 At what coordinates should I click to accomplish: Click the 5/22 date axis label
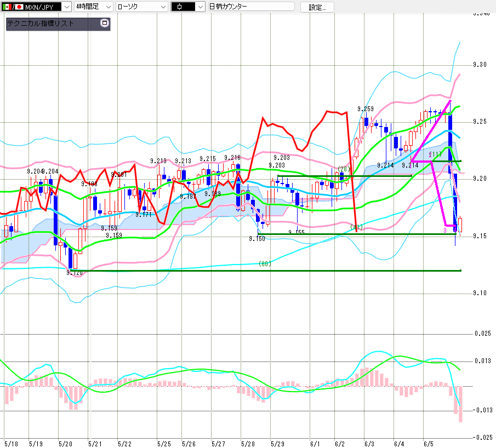(124, 444)
